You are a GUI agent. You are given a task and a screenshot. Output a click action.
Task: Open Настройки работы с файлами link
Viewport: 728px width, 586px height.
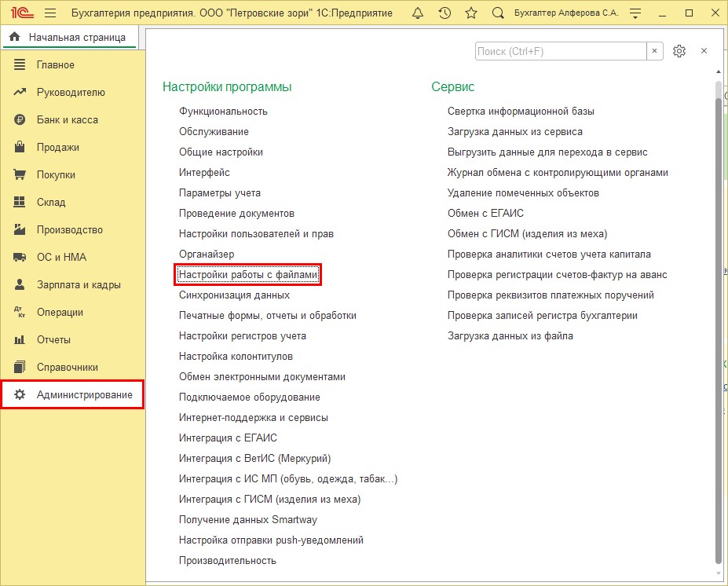248,275
